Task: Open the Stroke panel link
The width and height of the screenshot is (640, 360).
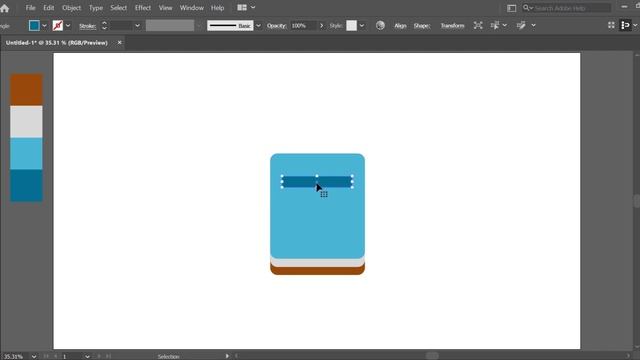Action: click(87, 26)
